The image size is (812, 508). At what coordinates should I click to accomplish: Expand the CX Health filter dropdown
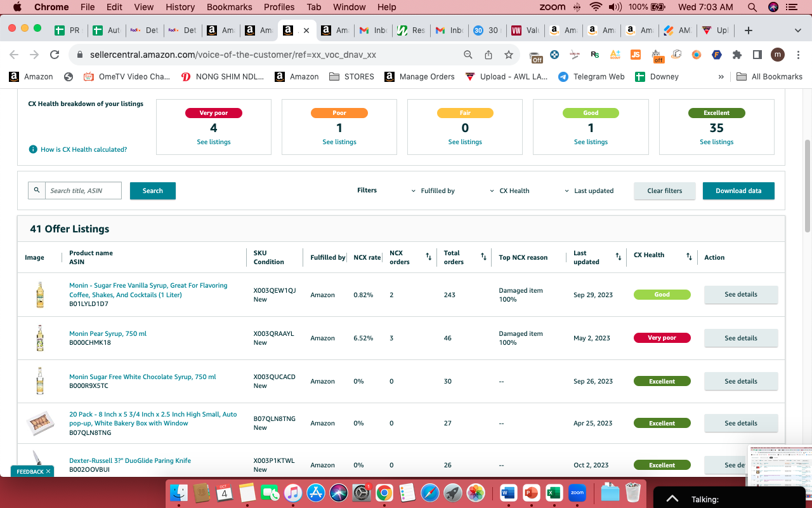click(x=509, y=190)
